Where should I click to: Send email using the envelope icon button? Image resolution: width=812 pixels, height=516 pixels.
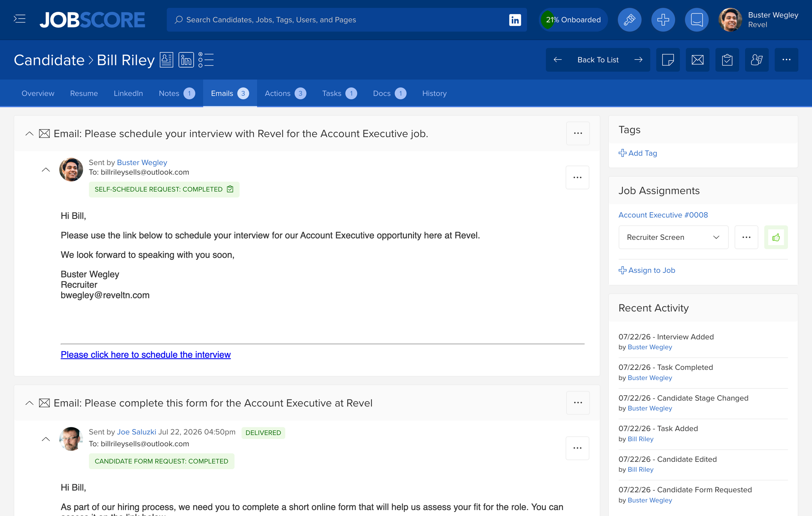pyautogui.click(x=697, y=60)
